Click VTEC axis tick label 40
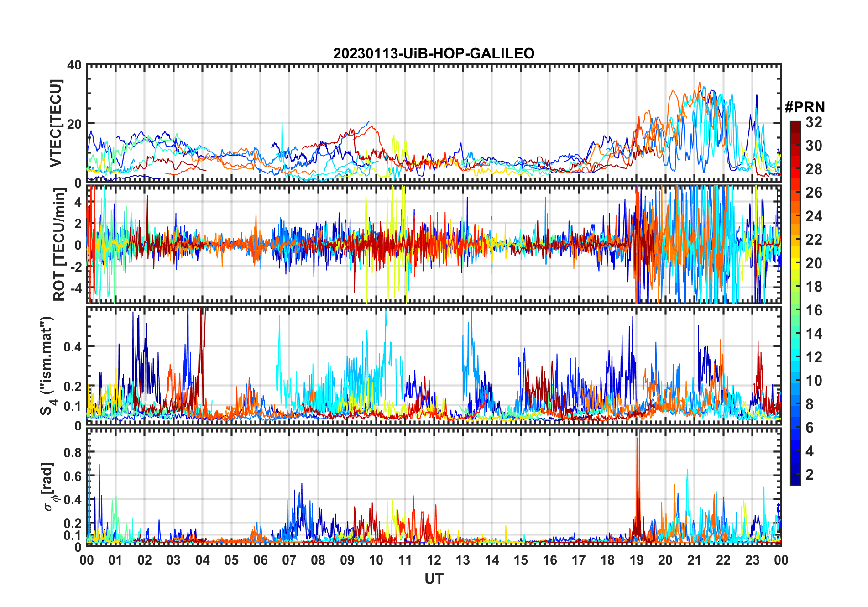Screen dimensions: 868x607 (x=75, y=65)
